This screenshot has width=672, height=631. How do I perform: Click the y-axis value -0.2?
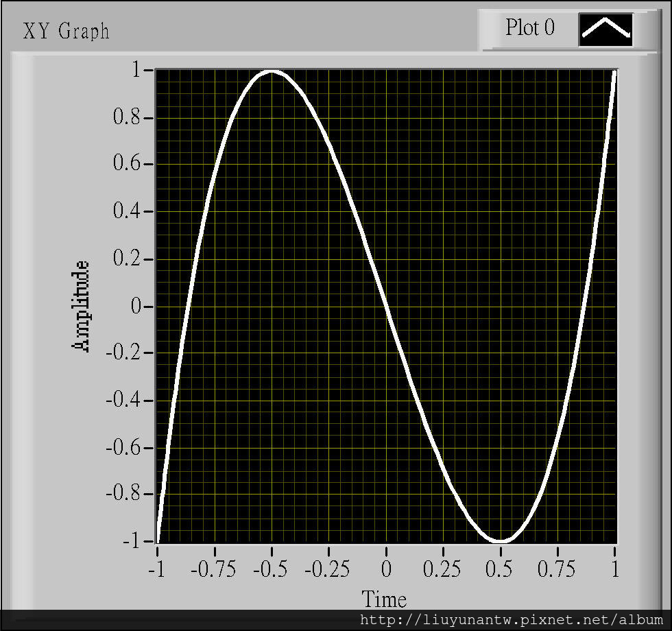(123, 353)
